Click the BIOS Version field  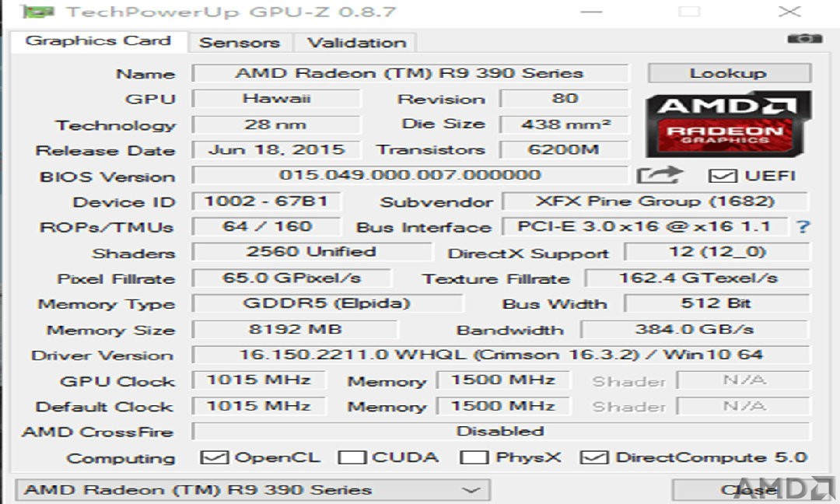410,175
